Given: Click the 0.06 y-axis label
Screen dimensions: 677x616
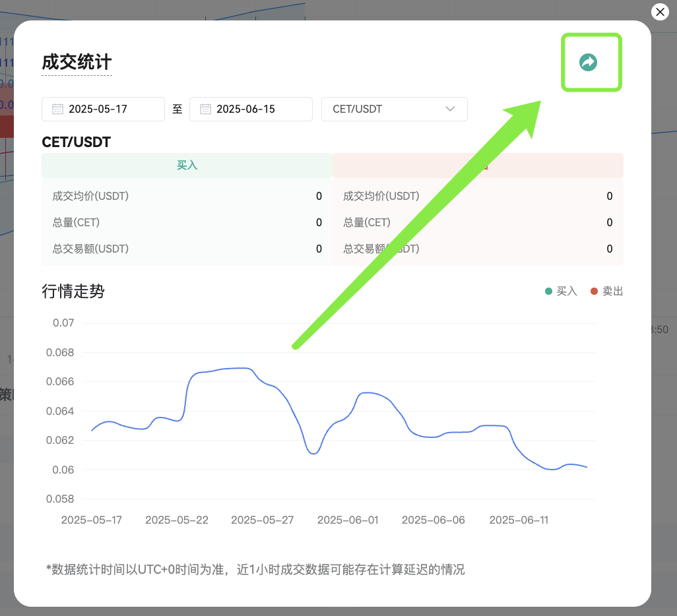Looking at the screenshot, I should point(63,470).
